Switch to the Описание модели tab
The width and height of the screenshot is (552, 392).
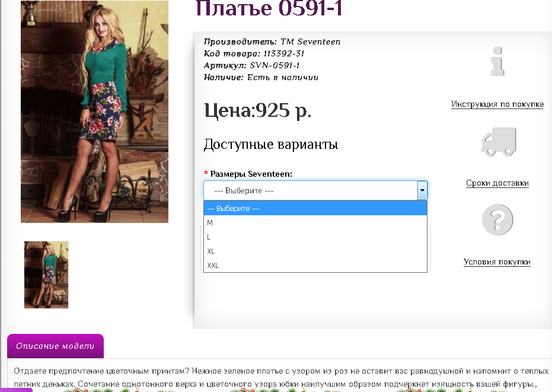[x=55, y=346]
